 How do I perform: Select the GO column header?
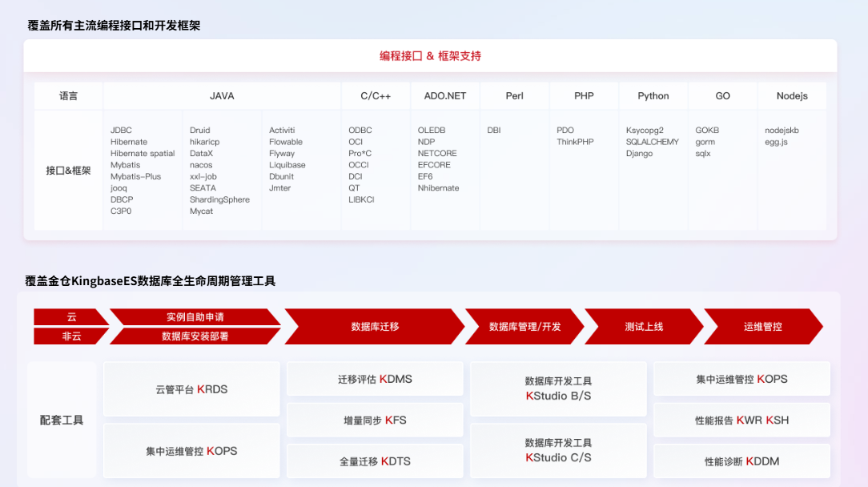[x=722, y=96]
